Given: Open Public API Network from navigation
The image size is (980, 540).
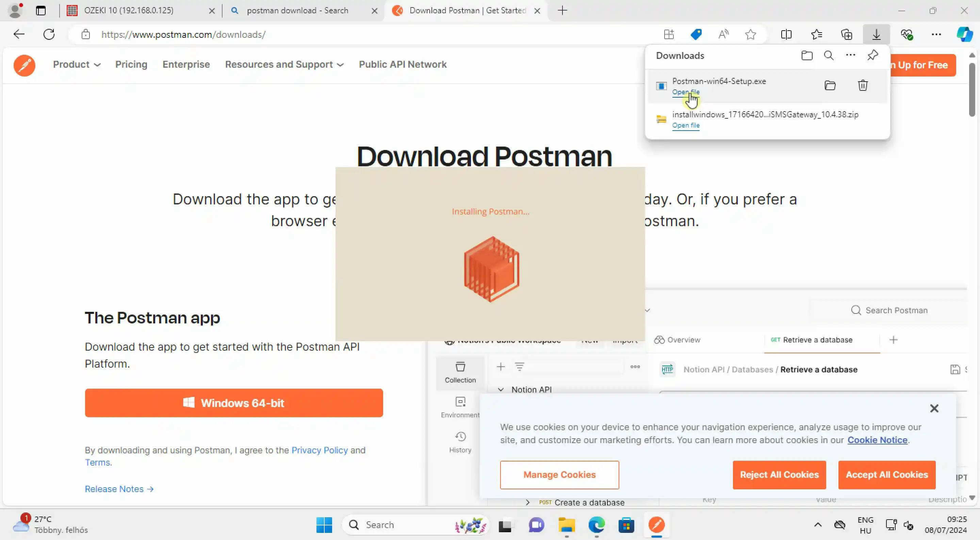Looking at the screenshot, I should point(403,65).
